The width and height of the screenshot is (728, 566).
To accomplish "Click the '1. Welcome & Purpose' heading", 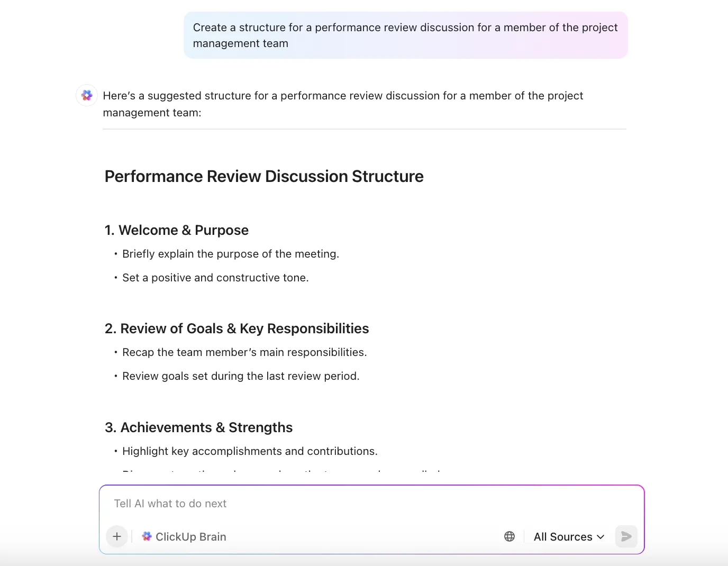I will (x=177, y=230).
